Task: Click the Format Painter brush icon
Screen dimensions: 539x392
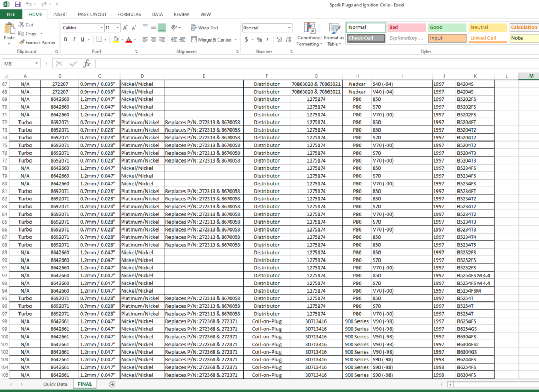Action: tap(22, 42)
